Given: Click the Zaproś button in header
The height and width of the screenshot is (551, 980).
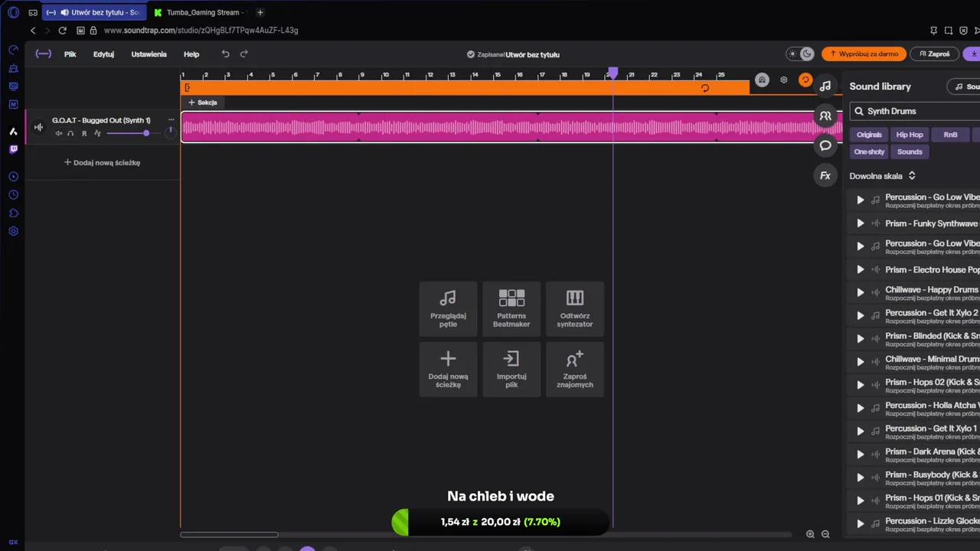Looking at the screenshot, I should (934, 54).
